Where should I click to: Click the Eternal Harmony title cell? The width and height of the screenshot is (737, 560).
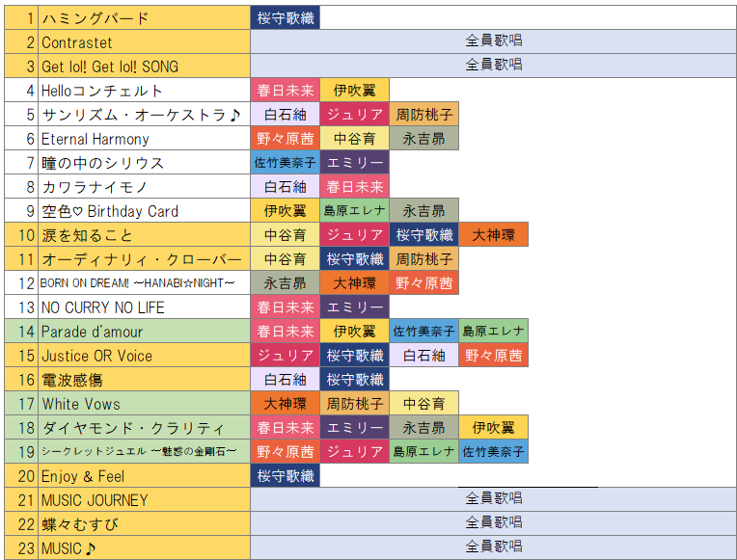(143, 139)
